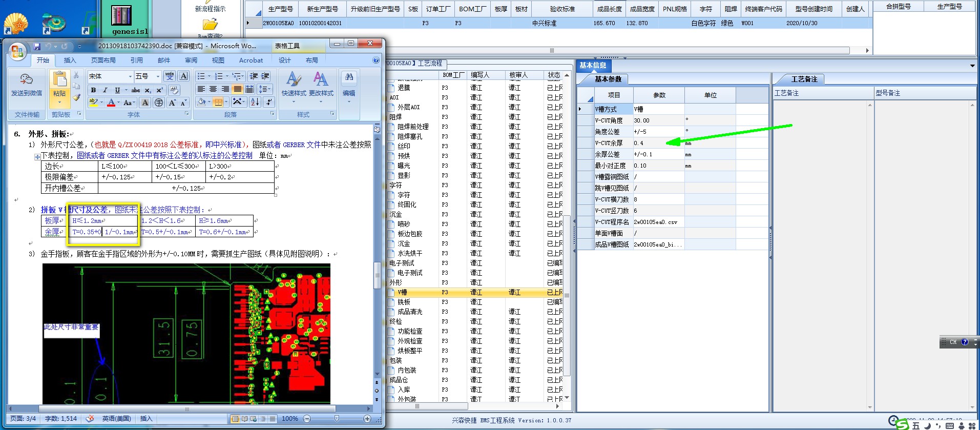Switch to the 插入 ribbon tab
This screenshot has height=430, width=980.
[70, 60]
